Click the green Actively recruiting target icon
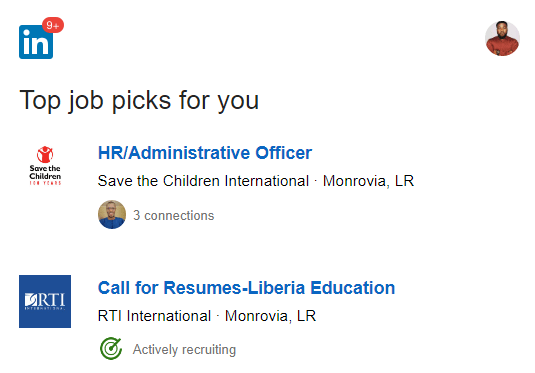Screen dimensions: 535x373 pos(111,348)
